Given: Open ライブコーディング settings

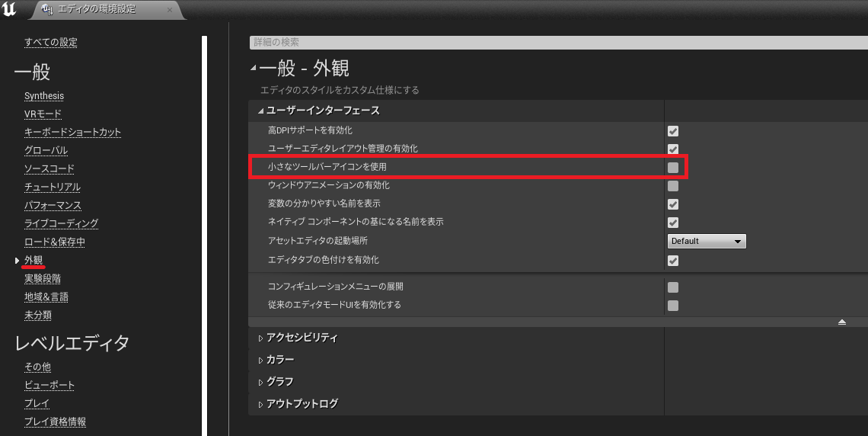Looking at the screenshot, I should click(x=62, y=223).
